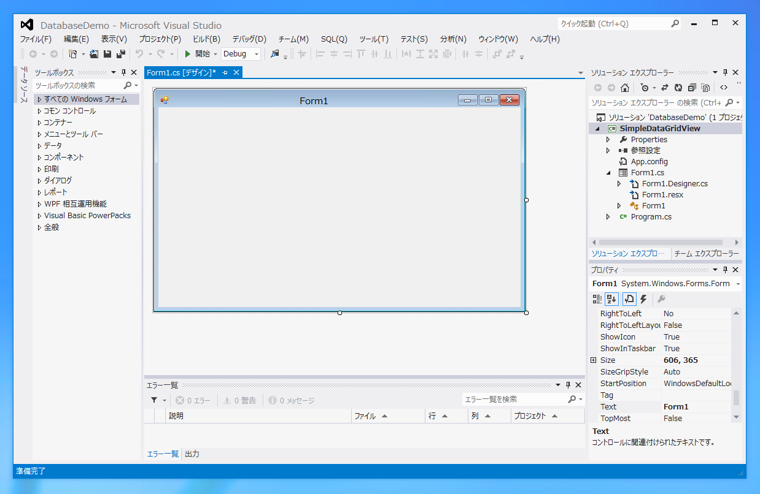Expand the Size property
The image size is (760, 494).
click(593, 360)
